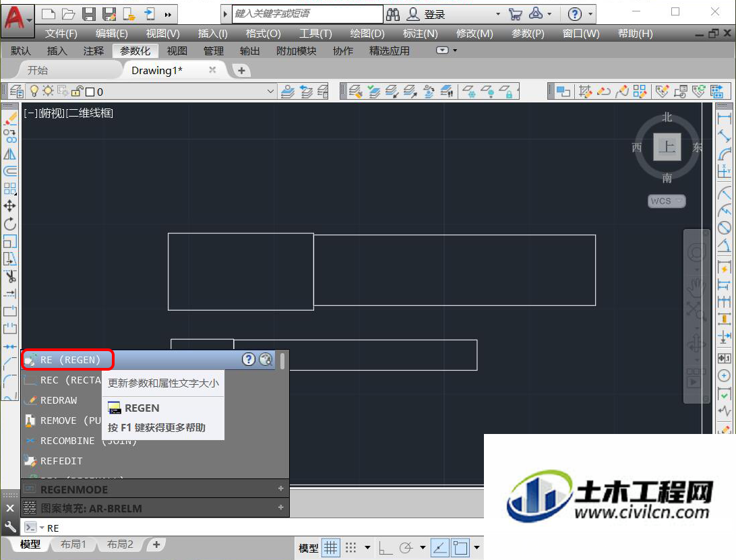Select the Move tool in left toolbar
This screenshot has height=560, width=736.
pyautogui.click(x=10, y=206)
